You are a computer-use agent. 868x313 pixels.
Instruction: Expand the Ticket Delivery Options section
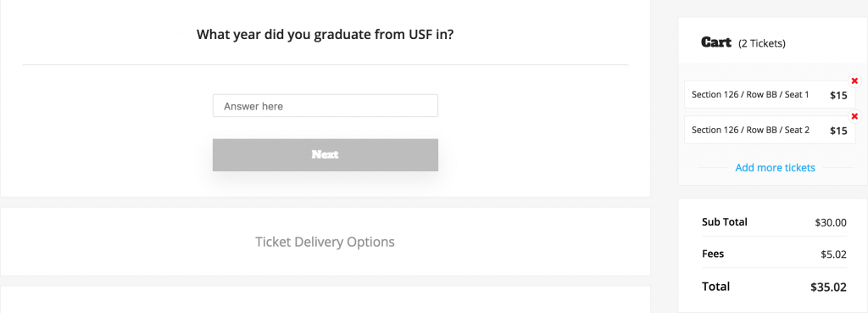325,242
